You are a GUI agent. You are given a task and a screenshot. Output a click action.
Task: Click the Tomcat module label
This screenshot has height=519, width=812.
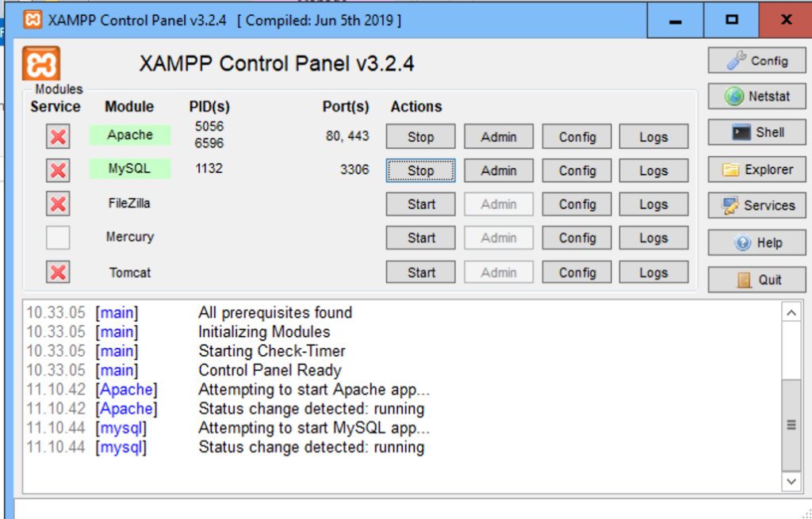click(130, 273)
